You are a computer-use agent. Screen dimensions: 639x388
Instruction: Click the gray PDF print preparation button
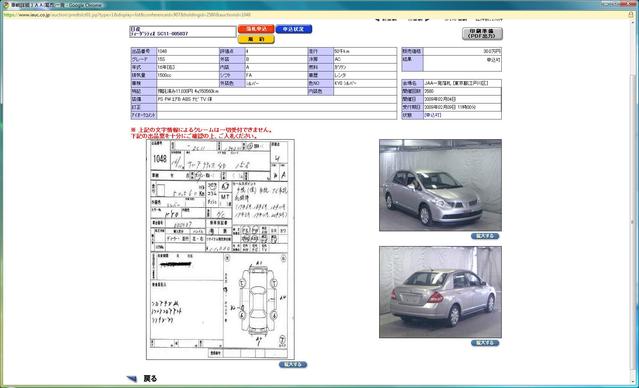point(482,34)
